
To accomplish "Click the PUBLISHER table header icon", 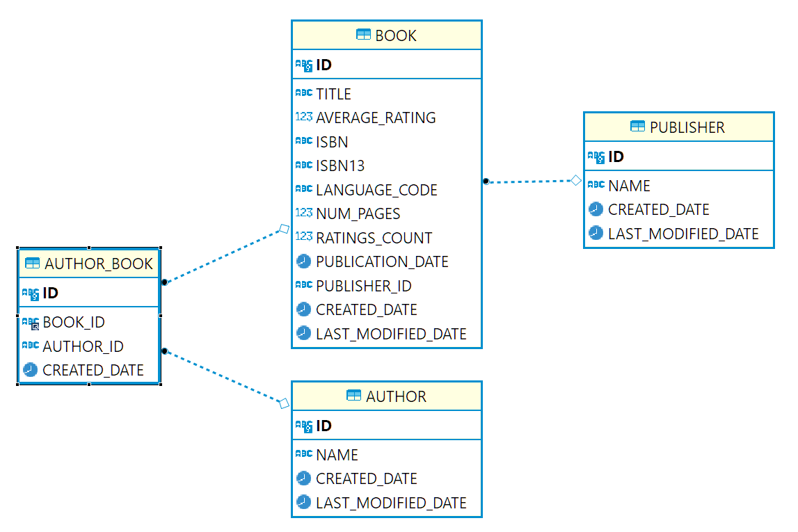I will click(637, 127).
